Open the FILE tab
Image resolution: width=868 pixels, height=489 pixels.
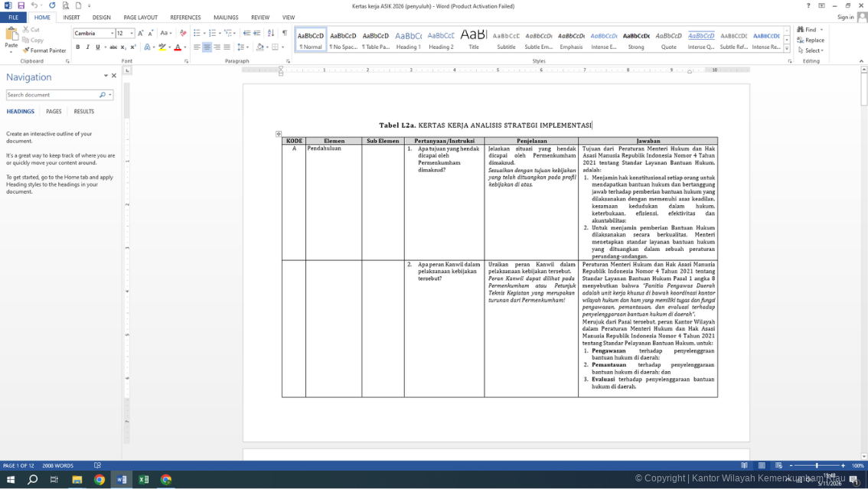13,18
